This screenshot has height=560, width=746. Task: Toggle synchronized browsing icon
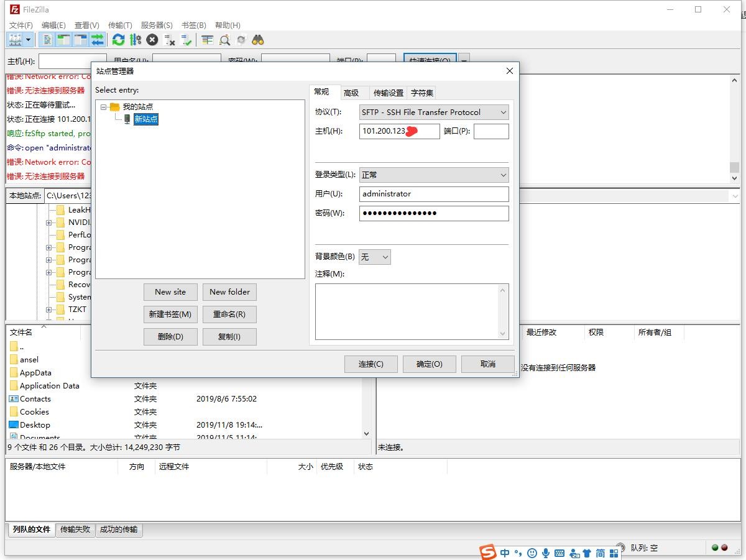[241, 40]
